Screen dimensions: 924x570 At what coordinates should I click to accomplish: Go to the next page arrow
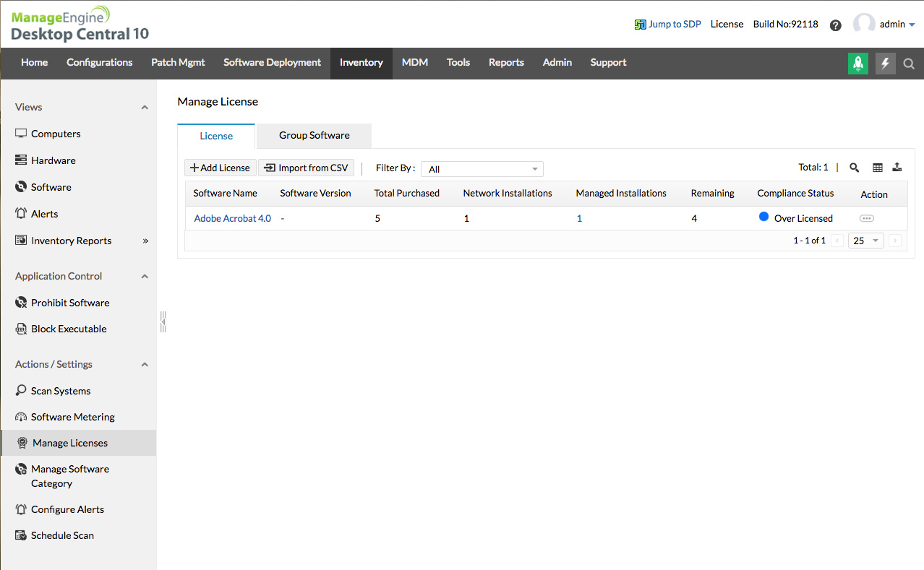coord(895,241)
